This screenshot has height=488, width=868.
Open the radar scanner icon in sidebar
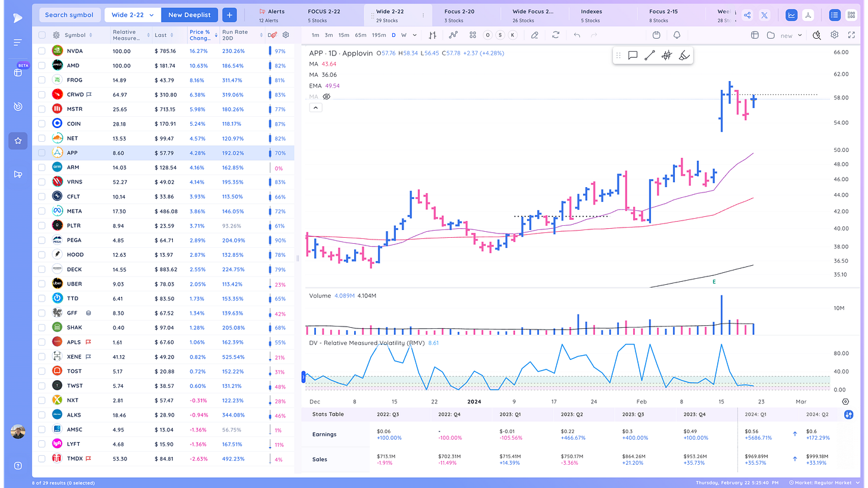[18, 107]
